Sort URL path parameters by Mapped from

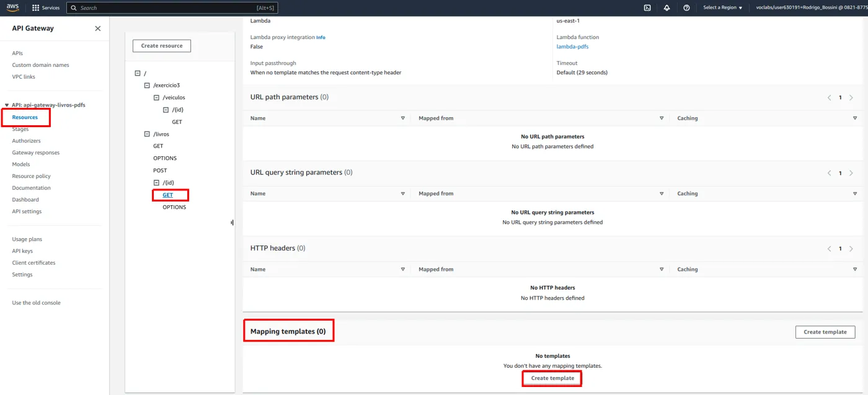tap(662, 118)
